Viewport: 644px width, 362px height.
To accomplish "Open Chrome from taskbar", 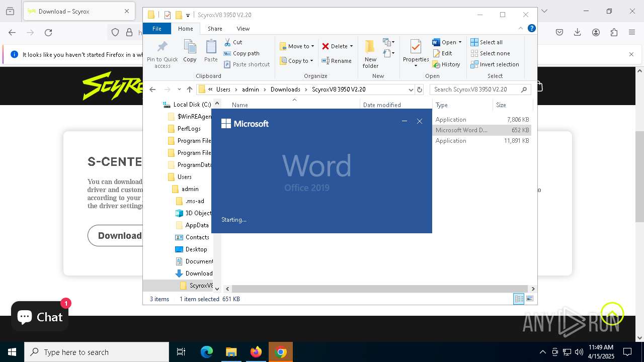I will pyautogui.click(x=281, y=352).
